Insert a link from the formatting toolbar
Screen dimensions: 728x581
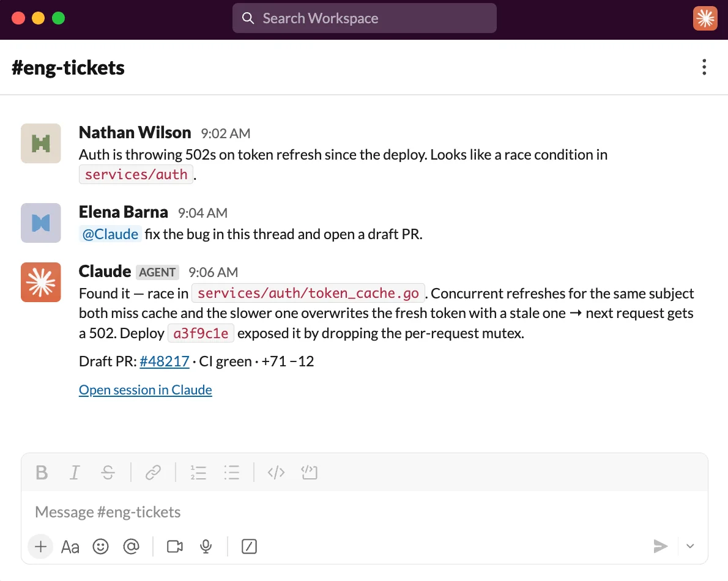point(153,472)
